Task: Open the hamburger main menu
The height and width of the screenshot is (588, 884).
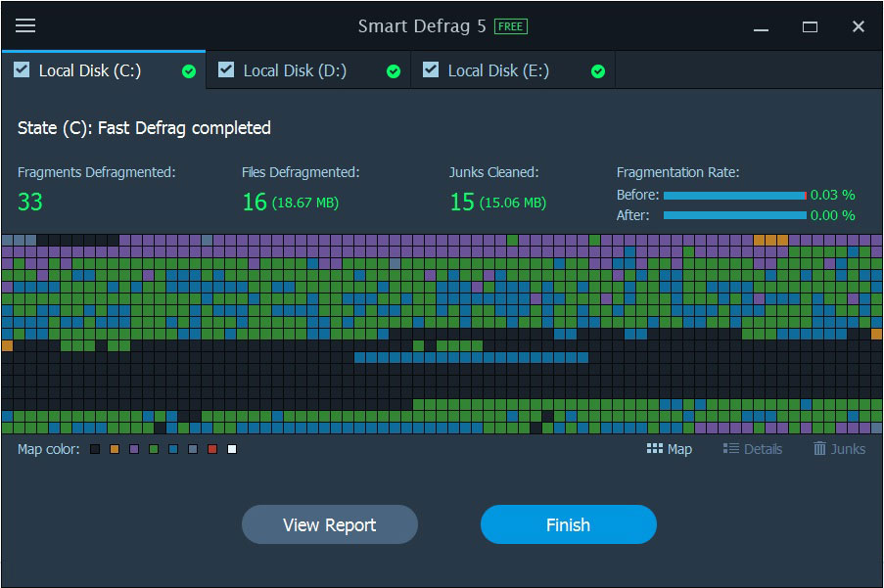Action: pos(25,25)
